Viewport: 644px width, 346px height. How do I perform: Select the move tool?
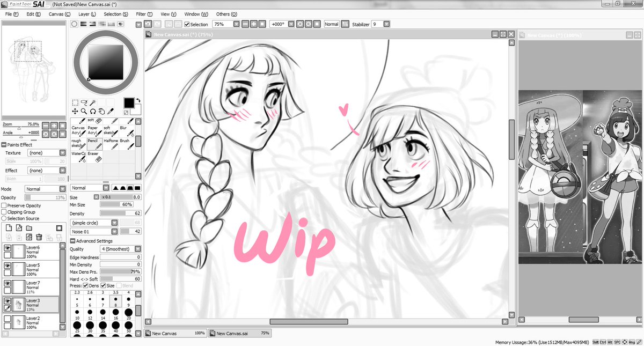point(75,112)
